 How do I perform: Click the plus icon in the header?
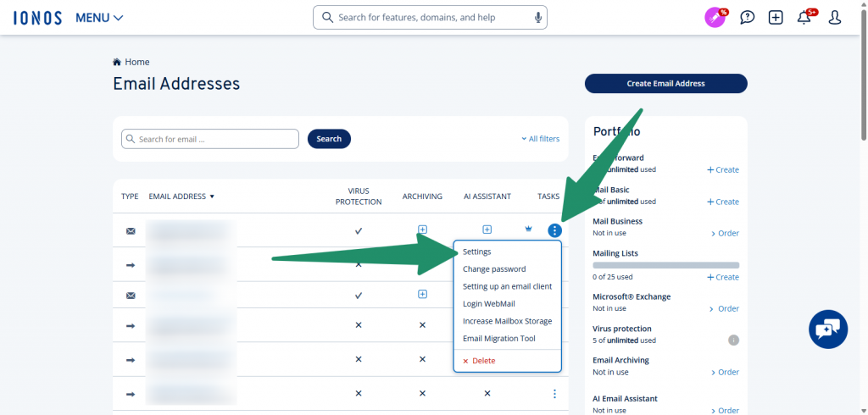tap(776, 18)
